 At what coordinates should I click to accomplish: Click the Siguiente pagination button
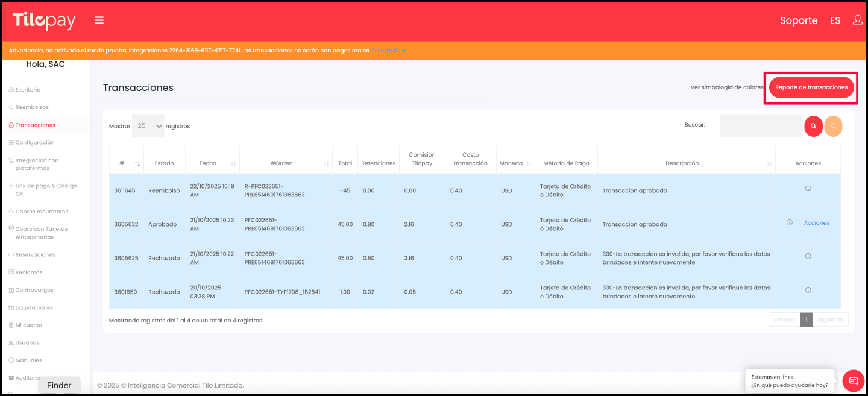click(x=830, y=319)
